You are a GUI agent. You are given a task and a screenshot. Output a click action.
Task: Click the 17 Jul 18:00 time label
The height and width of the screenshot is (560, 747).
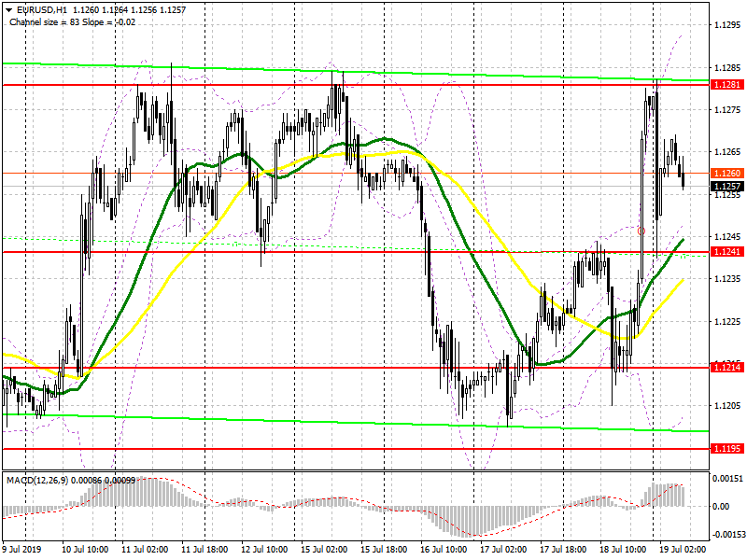(x=563, y=550)
